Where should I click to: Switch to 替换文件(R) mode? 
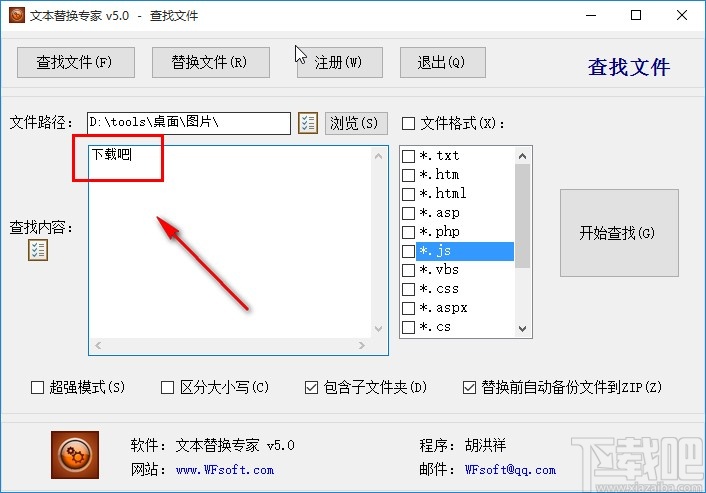[211, 62]
